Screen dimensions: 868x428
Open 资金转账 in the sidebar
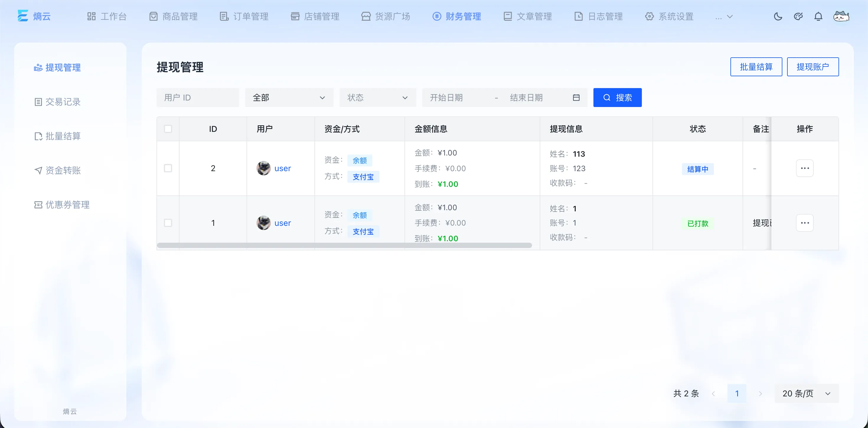coord(57,170)
